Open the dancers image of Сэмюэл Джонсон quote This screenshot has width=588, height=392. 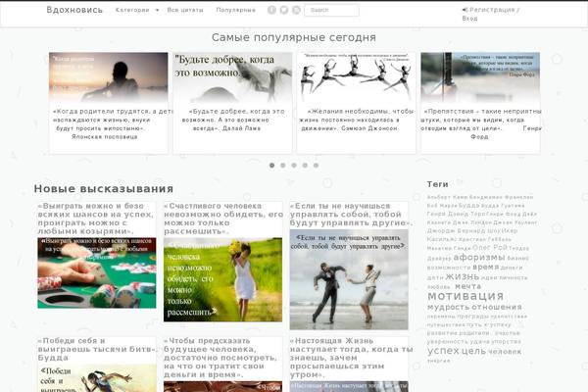pos(357,77)
